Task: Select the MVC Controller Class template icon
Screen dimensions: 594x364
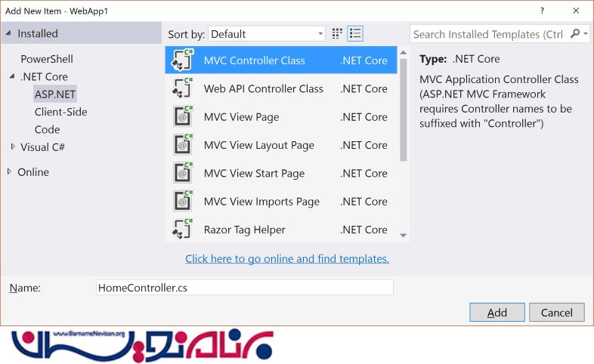Action: pos(182,60)
